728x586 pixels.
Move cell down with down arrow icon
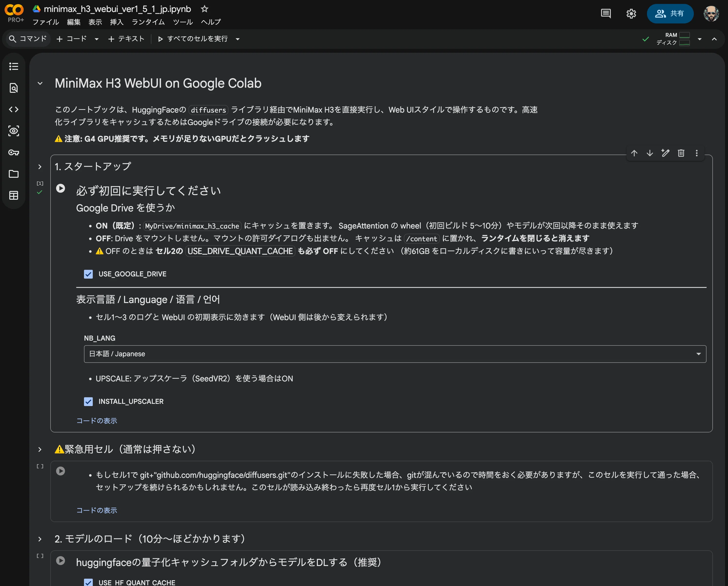[x=650, y=153]
